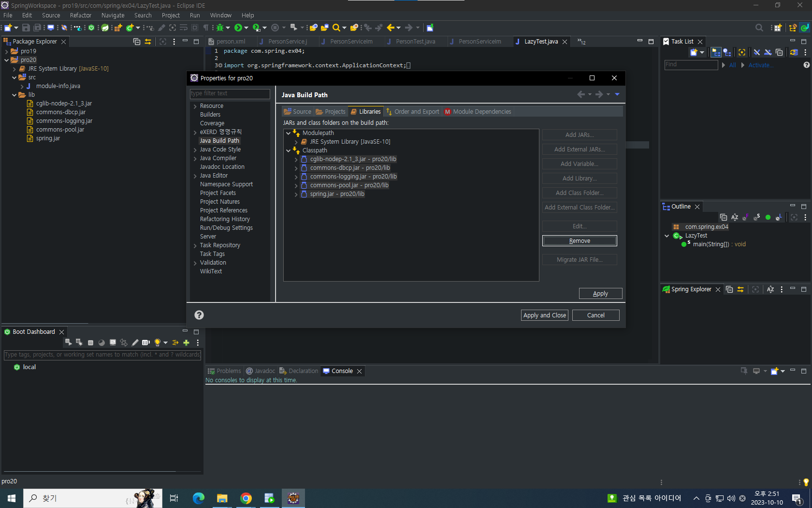Click the Cancel button in Properties dialog
This screenshot has height=508, width=812.
point(595,315)
